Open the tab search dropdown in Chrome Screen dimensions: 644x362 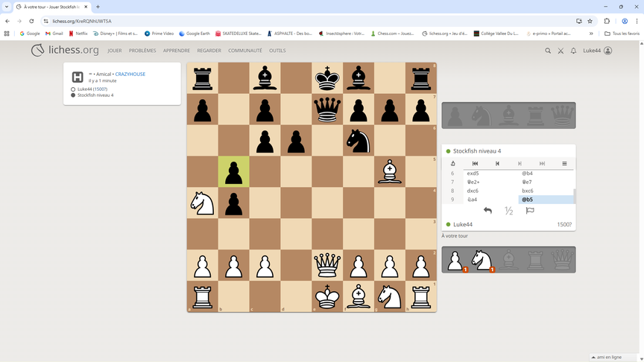7,7
